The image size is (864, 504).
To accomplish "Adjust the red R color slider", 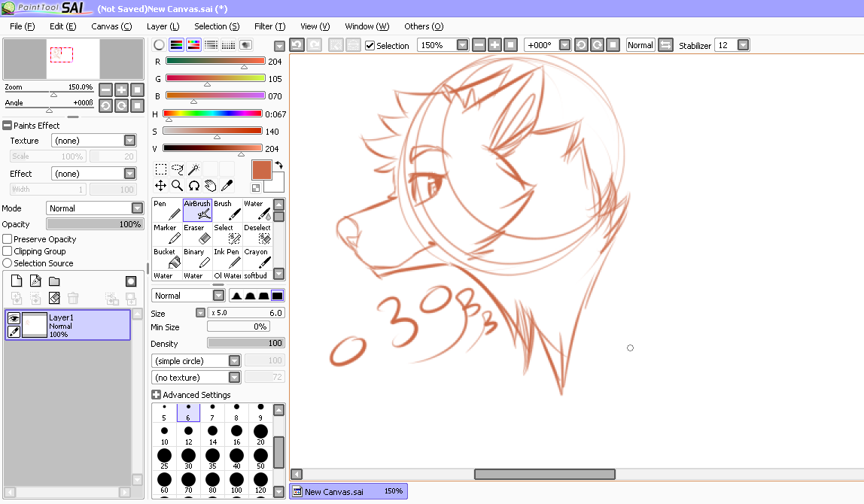I will [x=215, y=61].
